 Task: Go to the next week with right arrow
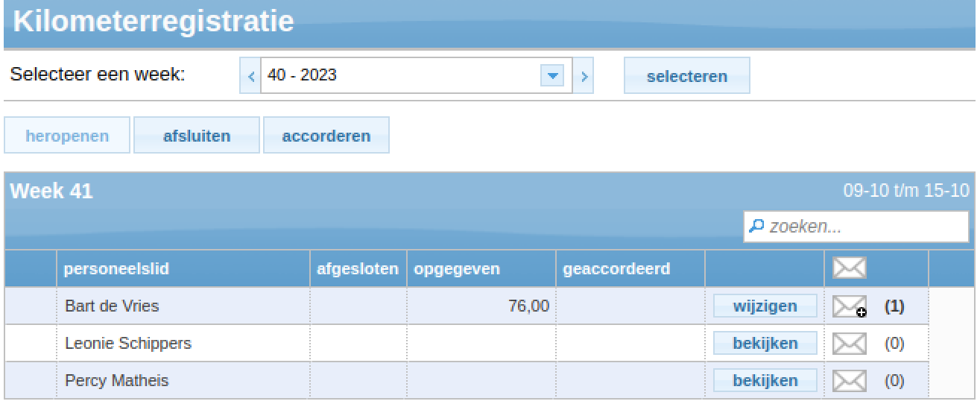(x=584, y=75)
